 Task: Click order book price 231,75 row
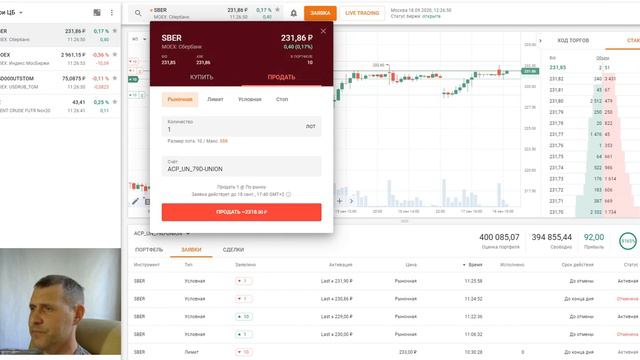tap(556, 156)
